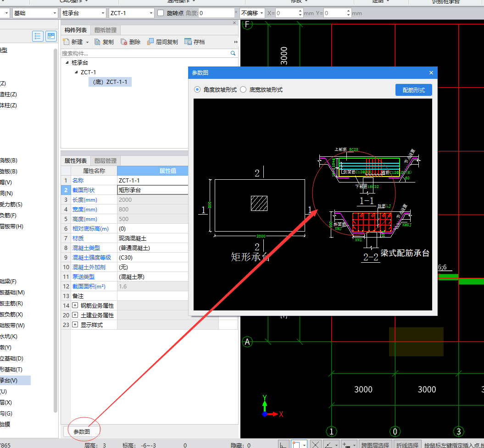Collapse the ZCT-1 tree node
The width and height of the screenshot is (484, 448).
click(76, 72)
